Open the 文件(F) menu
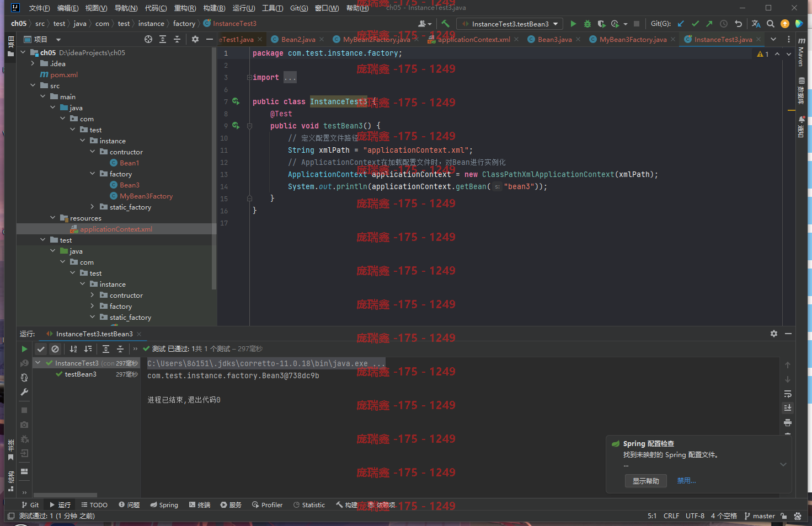 39,8
